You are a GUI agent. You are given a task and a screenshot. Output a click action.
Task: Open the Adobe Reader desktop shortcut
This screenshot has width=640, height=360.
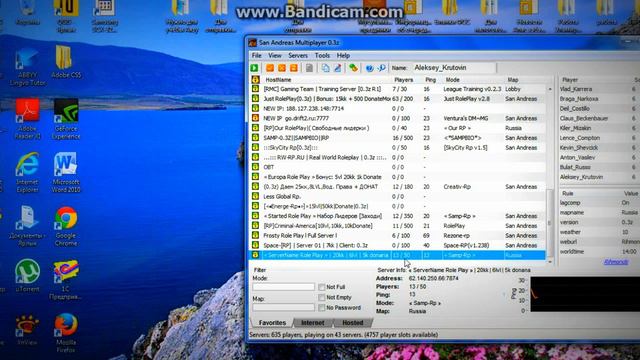[x=27, y=119]
